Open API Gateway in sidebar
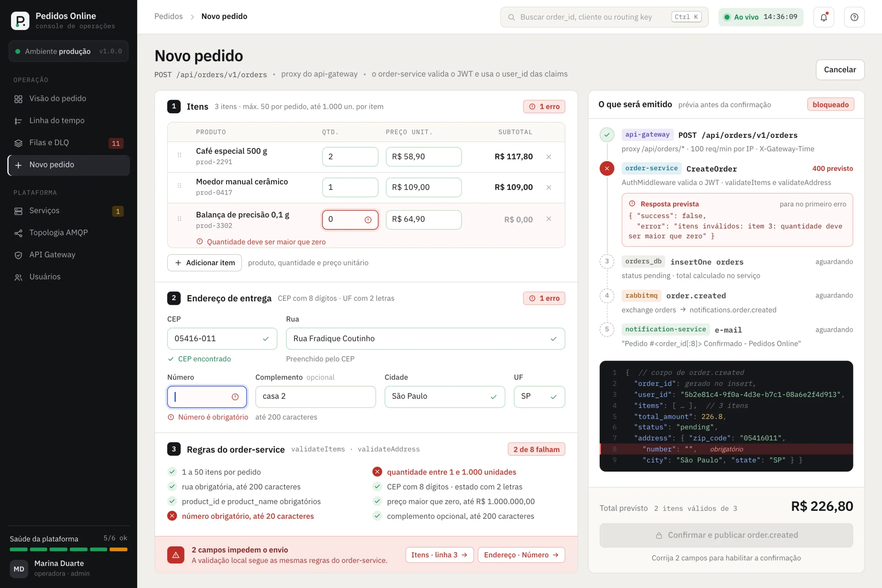This screenshot has height=588, width=882. click(69, 255)
